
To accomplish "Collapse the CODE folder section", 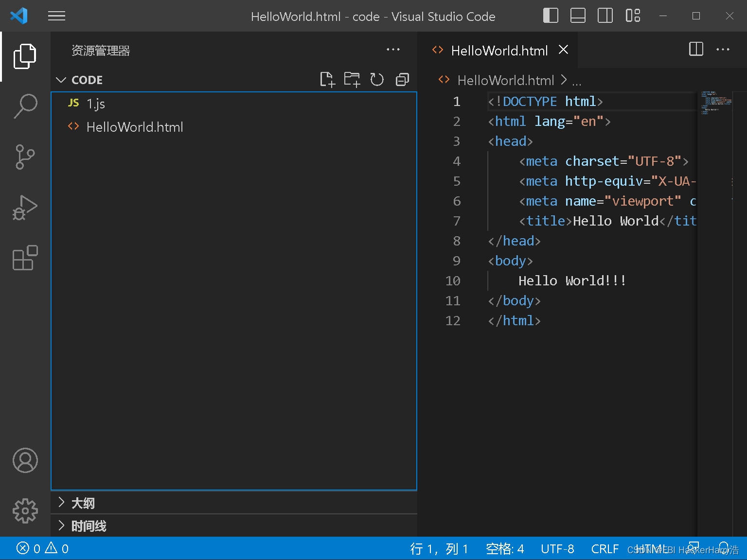I will pyautogui.click(x=61, y=80).
